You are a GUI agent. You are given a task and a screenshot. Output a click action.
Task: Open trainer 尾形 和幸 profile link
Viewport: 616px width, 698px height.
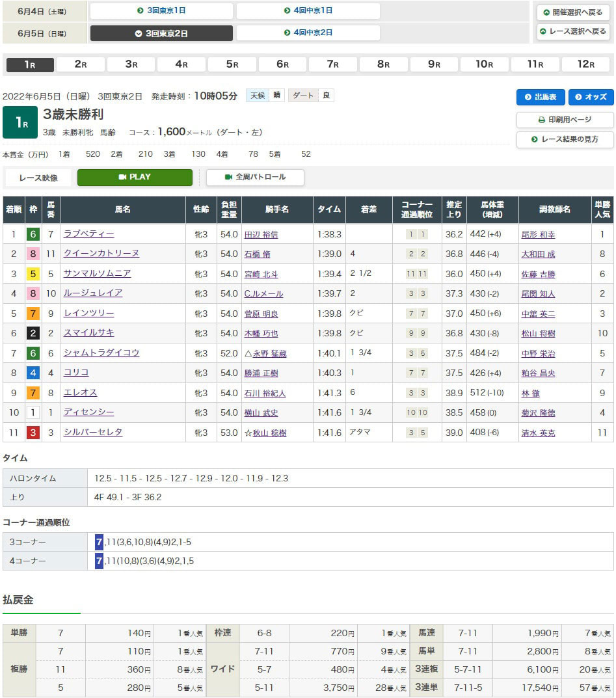(x=538, y=235)
